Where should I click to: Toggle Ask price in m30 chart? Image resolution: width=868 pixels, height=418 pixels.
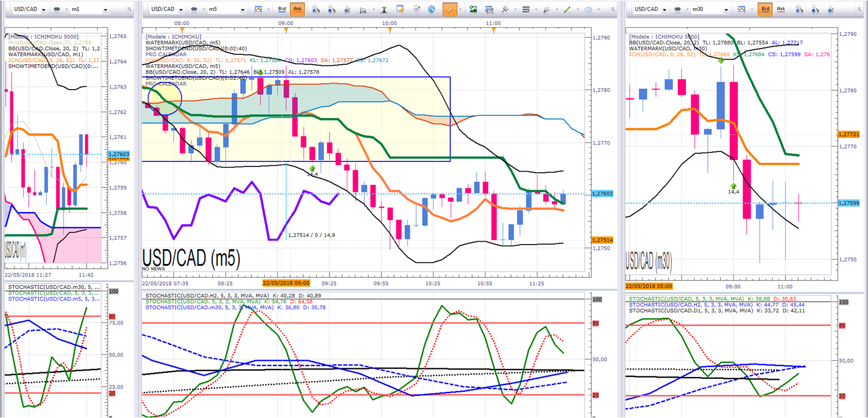click(781, 9)
